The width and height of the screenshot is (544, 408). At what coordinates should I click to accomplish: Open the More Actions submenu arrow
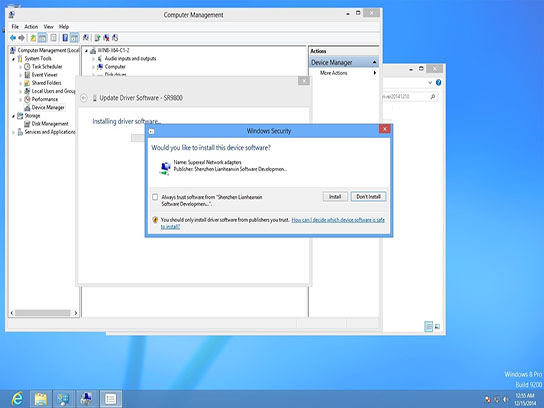375,73
